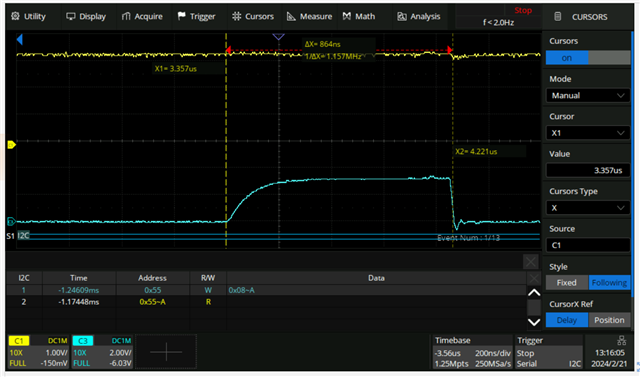Click the Display monitor icon

[x=71, y=16]
